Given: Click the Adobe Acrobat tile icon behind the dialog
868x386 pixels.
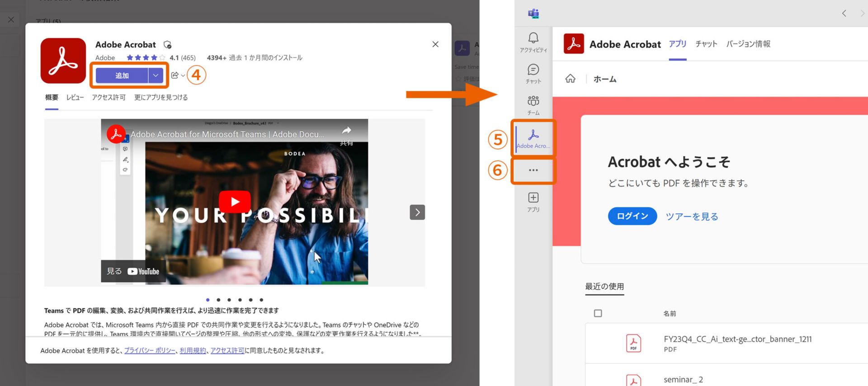Looking at the screenshot, I should pos(462,48).
